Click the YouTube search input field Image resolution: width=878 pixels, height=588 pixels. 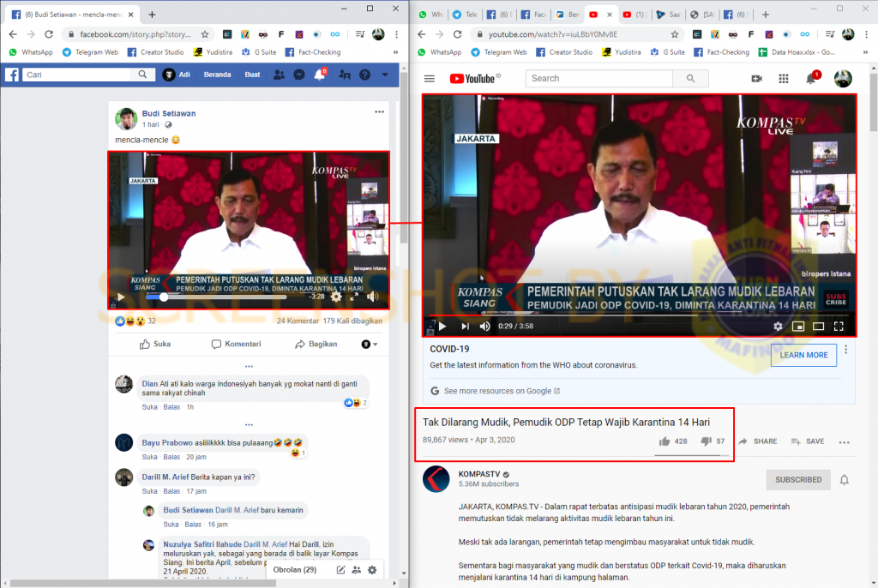click(x=598, y=78)
